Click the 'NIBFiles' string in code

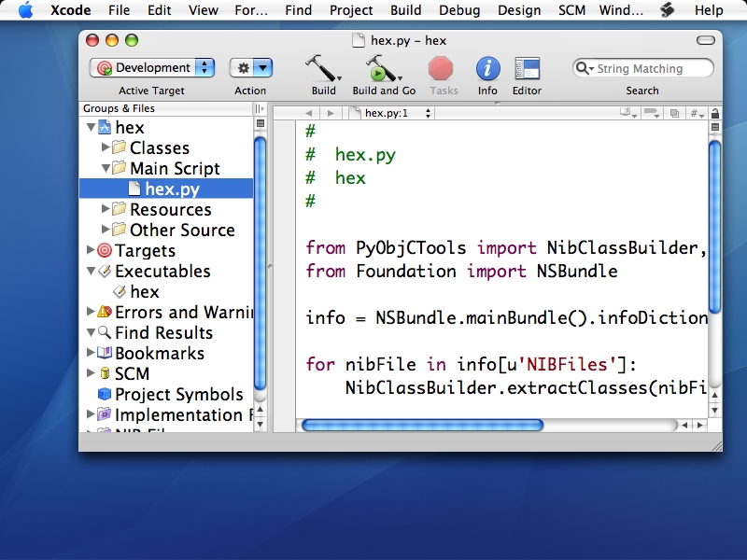pyautogui.click(x=567, y=365)
